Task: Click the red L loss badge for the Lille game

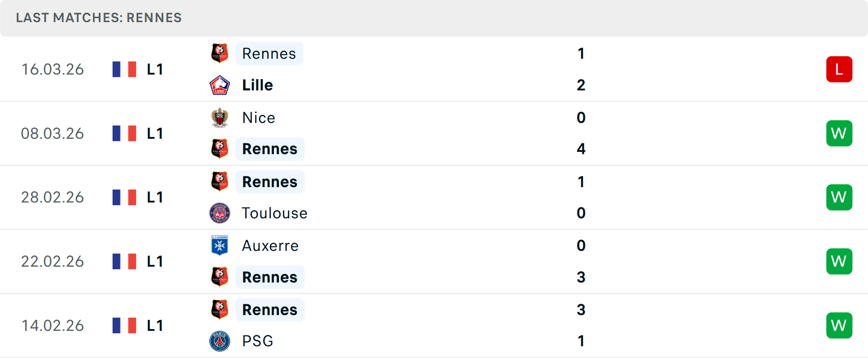Action: [839, 69]
